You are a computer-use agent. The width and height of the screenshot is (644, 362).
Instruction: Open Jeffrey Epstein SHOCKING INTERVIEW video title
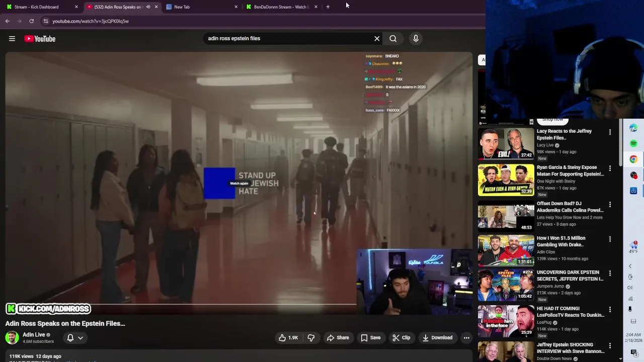pos(570,348)
